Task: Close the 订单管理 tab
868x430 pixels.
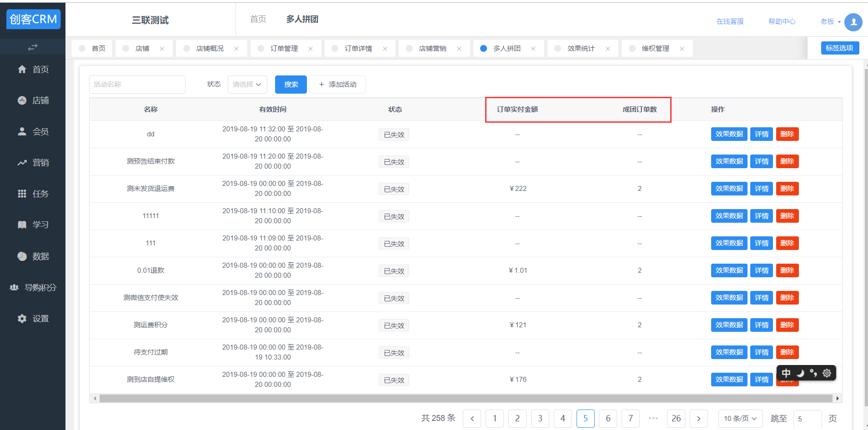Action: coord(311,49)
